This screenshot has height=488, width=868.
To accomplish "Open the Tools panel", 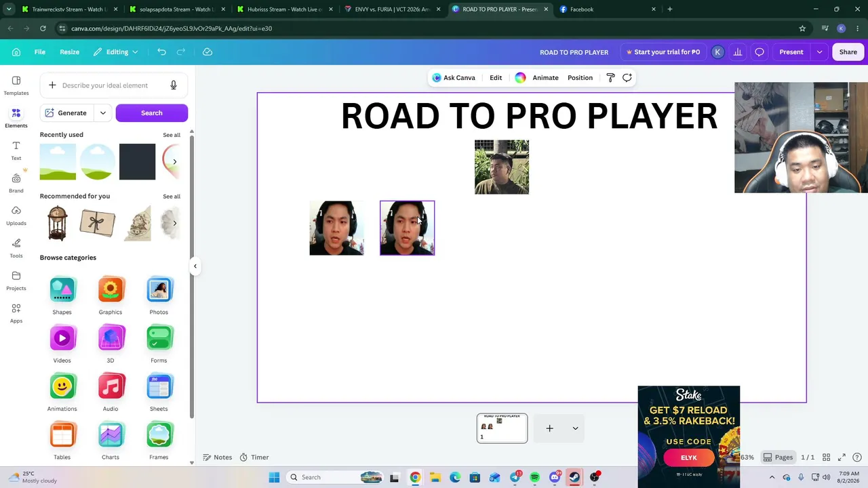I will tap(16, 248).
